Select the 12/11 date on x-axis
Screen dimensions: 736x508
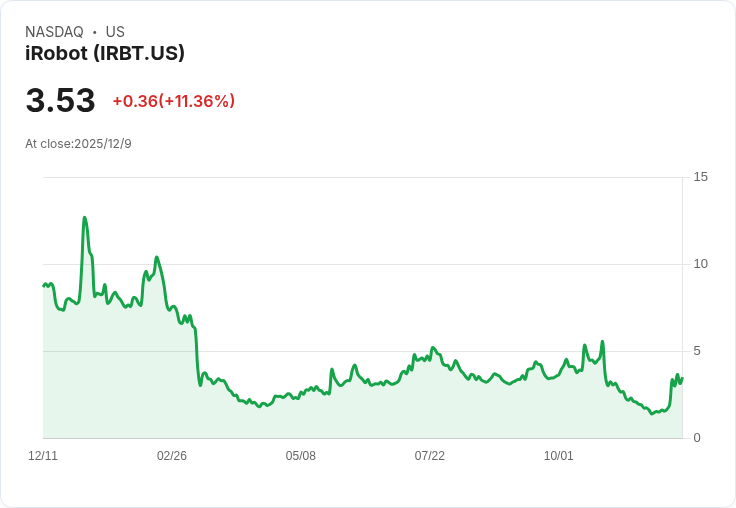pyautogui.click(x=43, y=456)
